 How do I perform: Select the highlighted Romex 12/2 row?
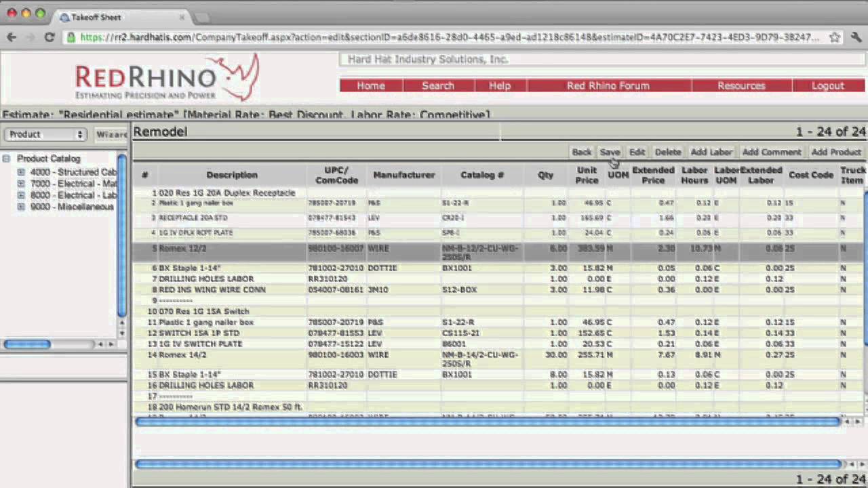pos(498,251)
